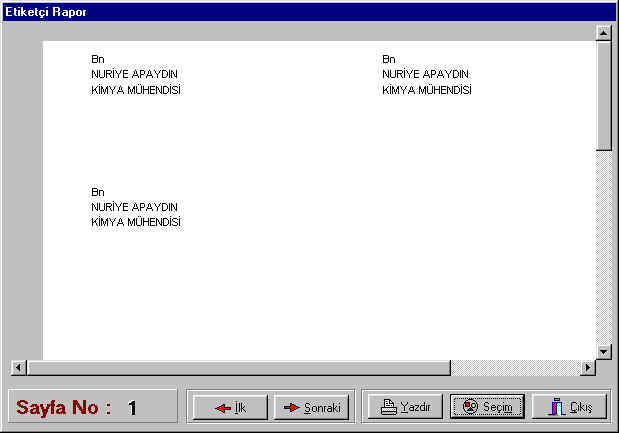Exit the report using Çıkış
619x433 pixels.
pos(570,407)
